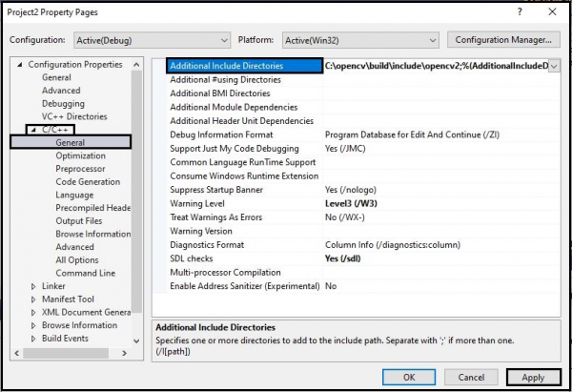Click the Apply button
Viewport: 572px width, 392px height.
click(533, 377)
